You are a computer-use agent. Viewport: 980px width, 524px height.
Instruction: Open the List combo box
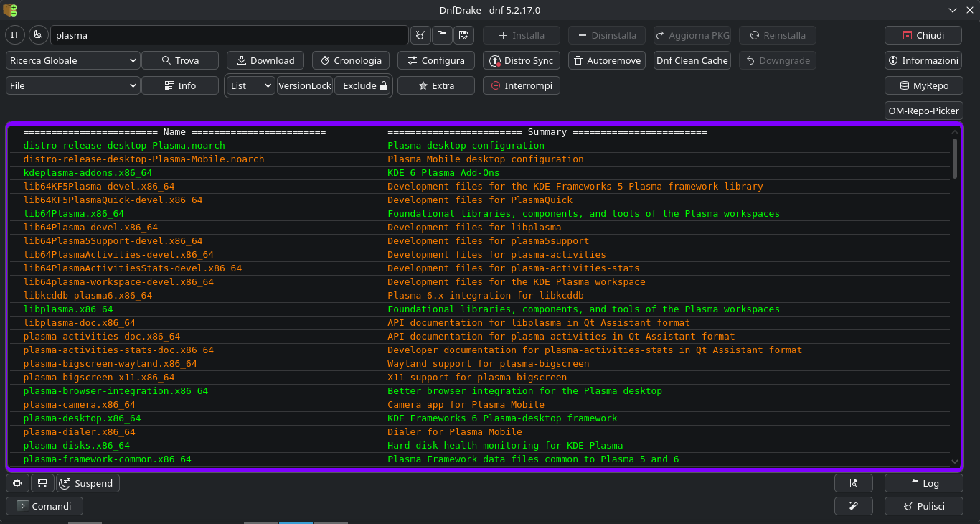pos(251,85)
